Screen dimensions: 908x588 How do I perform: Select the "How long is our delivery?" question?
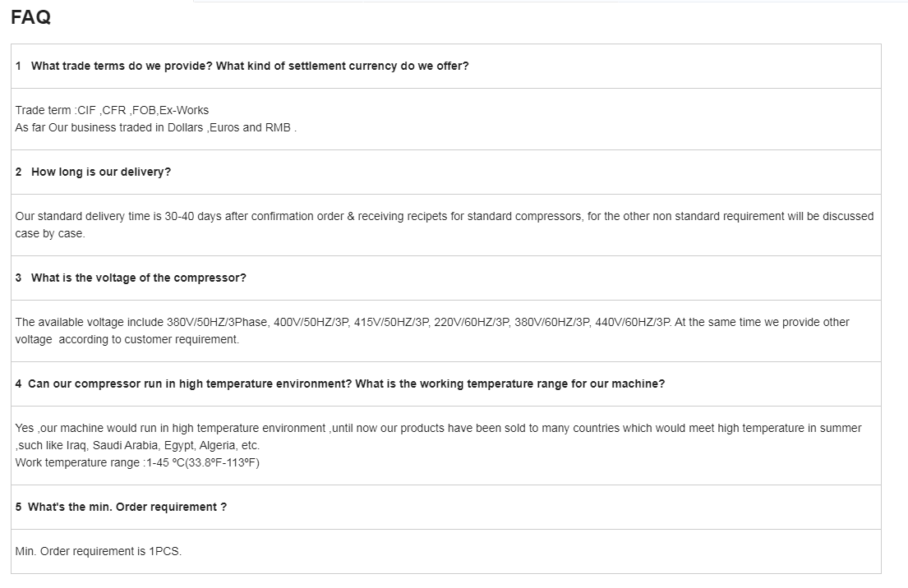[101, 172]
